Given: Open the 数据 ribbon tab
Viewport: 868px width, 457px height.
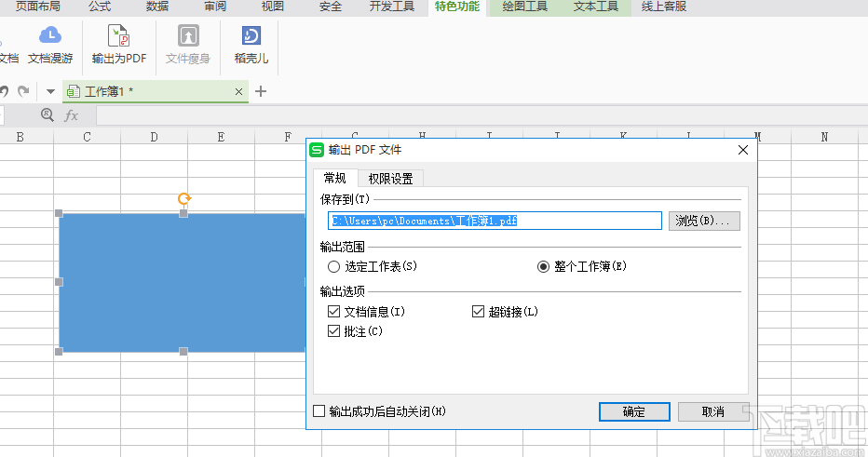Looking at the screenshot, I should (x=157, y=7).
